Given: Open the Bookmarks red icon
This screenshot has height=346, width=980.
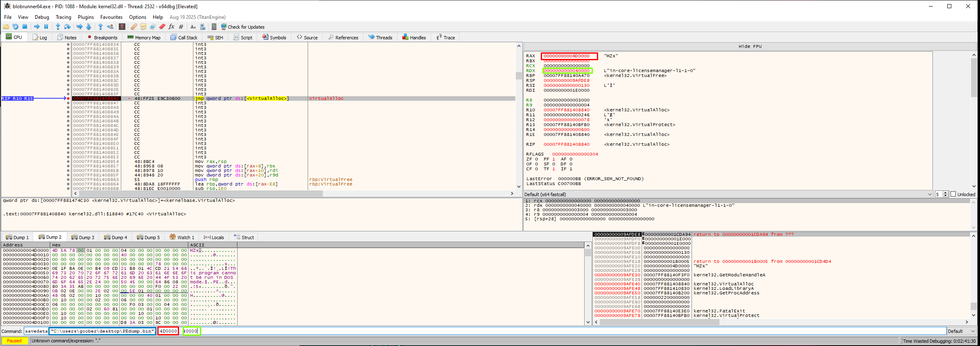Looking at the screenshot, I should coord(162,27).
